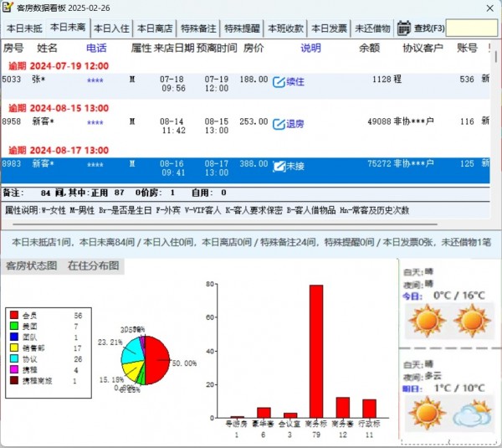The width and height of the screenshot is (502, 448).
Task: Click the 退房 icon in room 8958 row
Action: [x=279, y=124]
